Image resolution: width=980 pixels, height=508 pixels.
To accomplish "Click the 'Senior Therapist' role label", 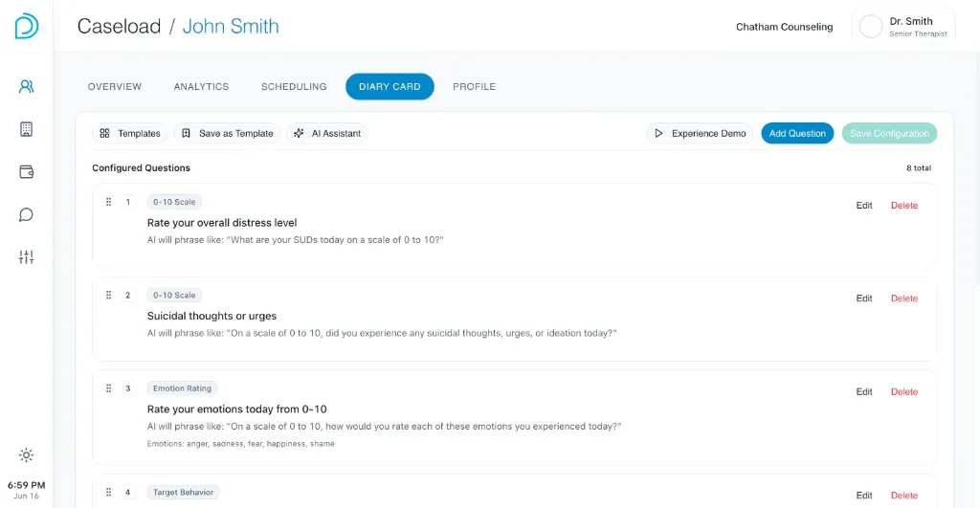I will click(x=918, y=33).
